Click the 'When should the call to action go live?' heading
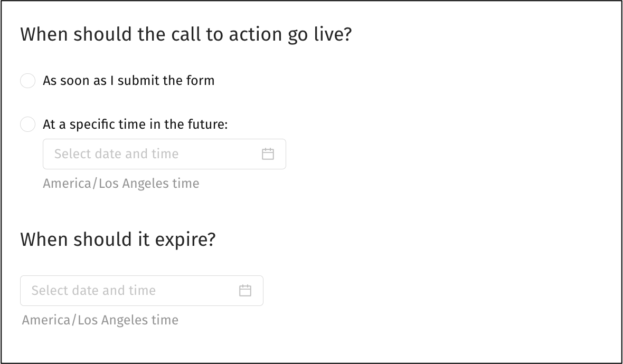This screenshot has width=623, height=364. point(186,35)
